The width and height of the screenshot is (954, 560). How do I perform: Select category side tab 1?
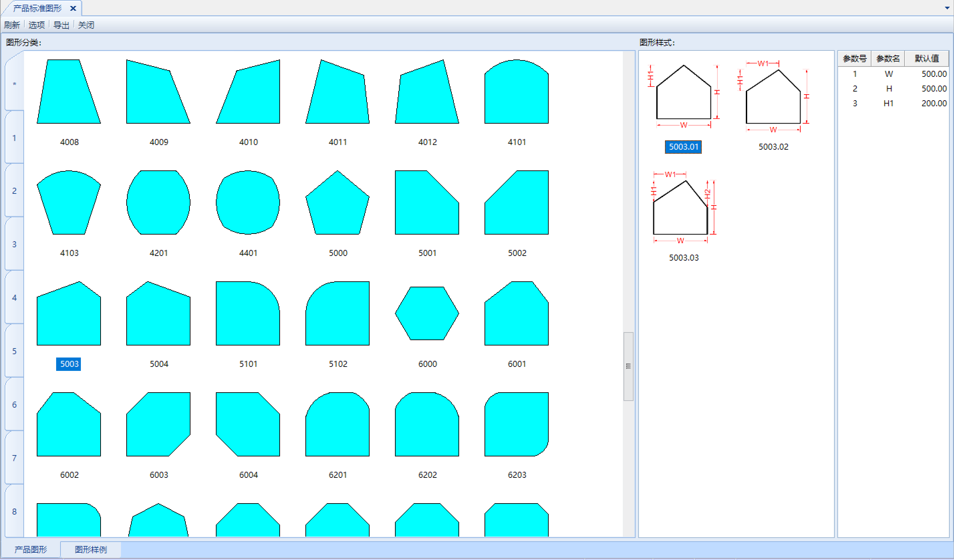tap(14, 138)
